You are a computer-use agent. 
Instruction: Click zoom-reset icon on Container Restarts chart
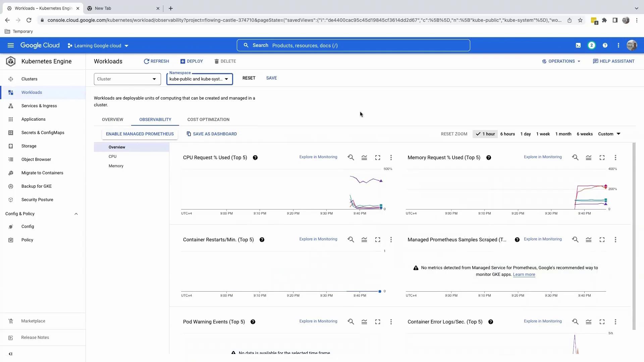click(351, 240)
